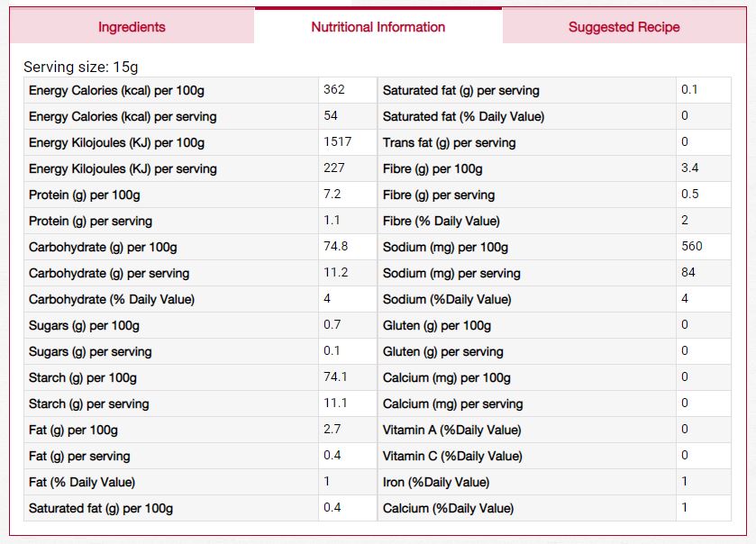Click the Protein per 100g value 7.2
This screenshot has height=544, width=756.
(x=332, y=195)
